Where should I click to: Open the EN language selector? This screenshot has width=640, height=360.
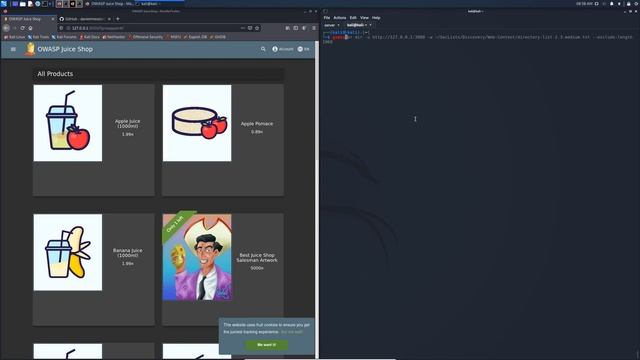coord(304,49)
